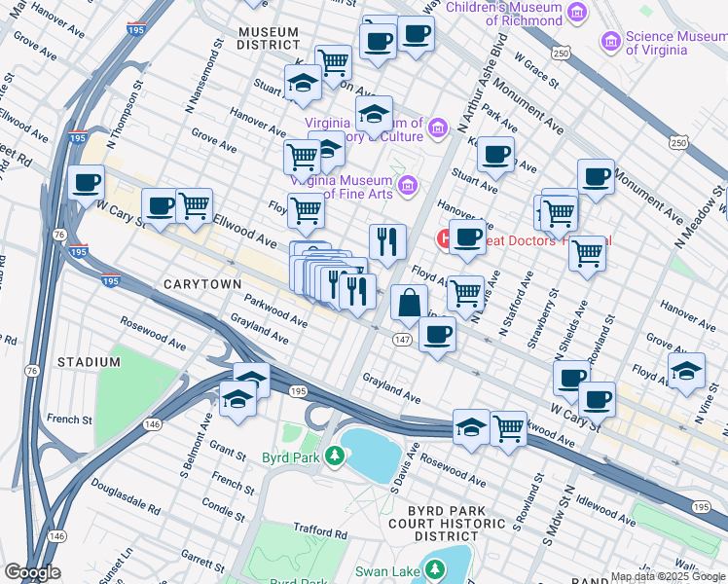Select the Trafford Rd street label
This screenshot has width=728, height=584.
click(x=320, y=531)
